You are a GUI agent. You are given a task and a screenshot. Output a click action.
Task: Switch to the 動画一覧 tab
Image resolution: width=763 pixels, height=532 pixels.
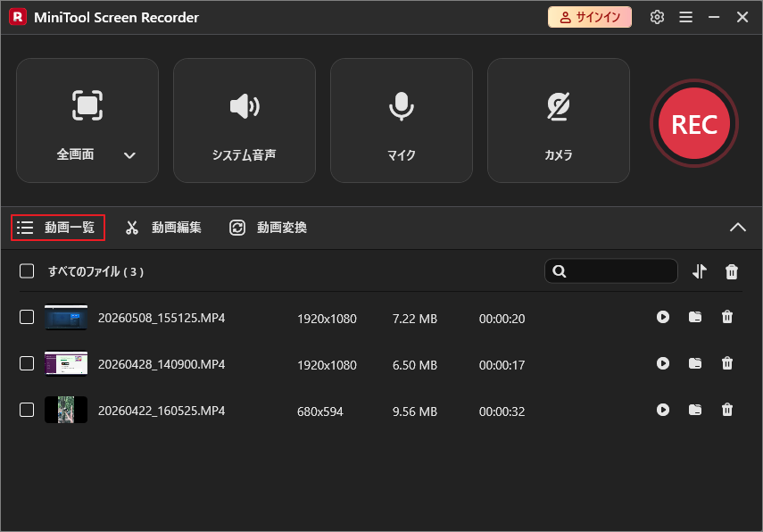pyautogui.click(x=58, y=228)
